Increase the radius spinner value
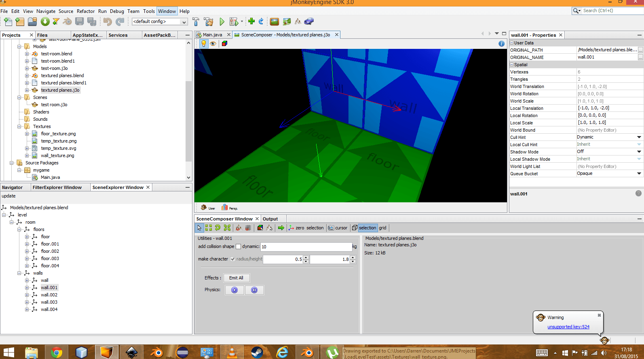The width and height of the screenshot is (644, 359). [x=306, y=257]
